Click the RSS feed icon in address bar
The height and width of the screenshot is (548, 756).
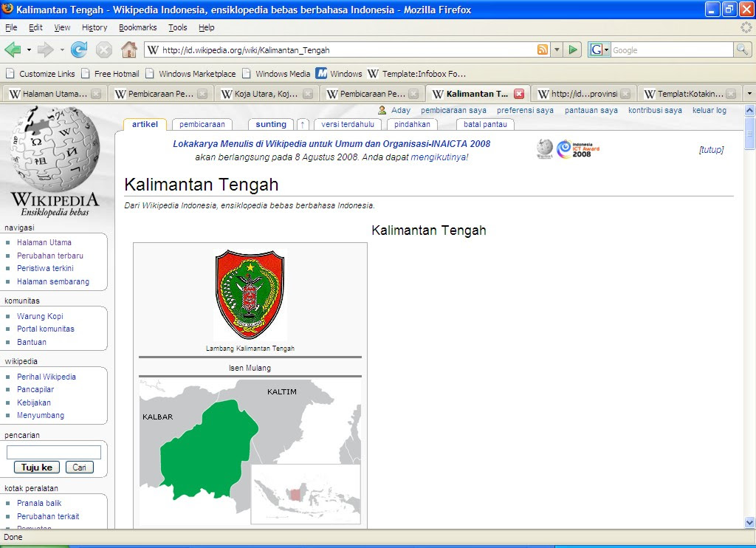(x=543, y=49)
